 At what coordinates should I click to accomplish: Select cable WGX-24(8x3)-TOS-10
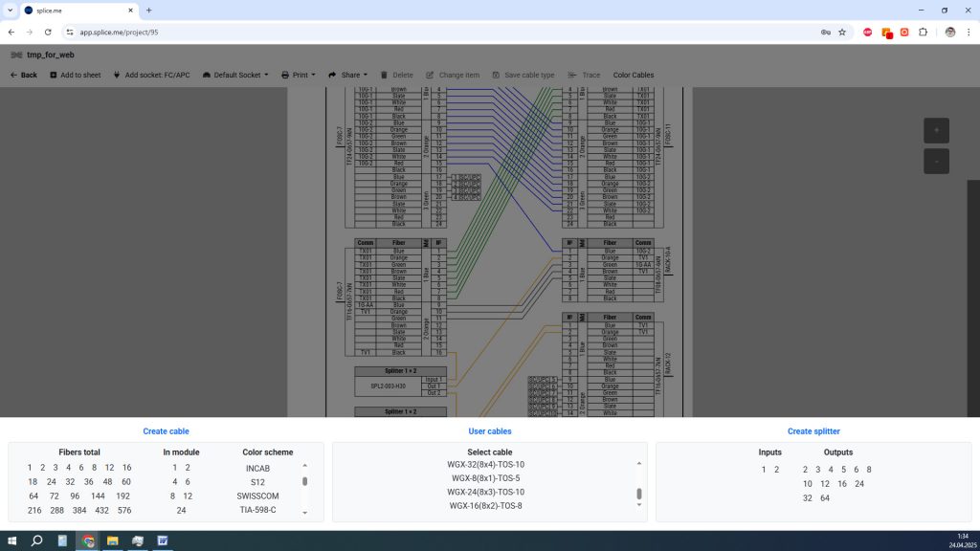click(485, 493)
